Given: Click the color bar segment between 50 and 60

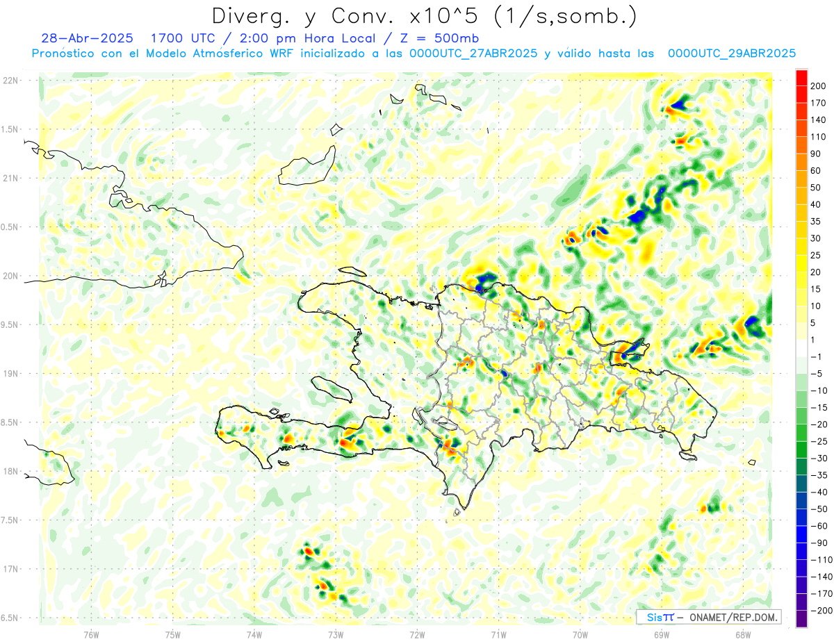Looking at the screenshot, I should pyautogui.click(x=801, y=179).
